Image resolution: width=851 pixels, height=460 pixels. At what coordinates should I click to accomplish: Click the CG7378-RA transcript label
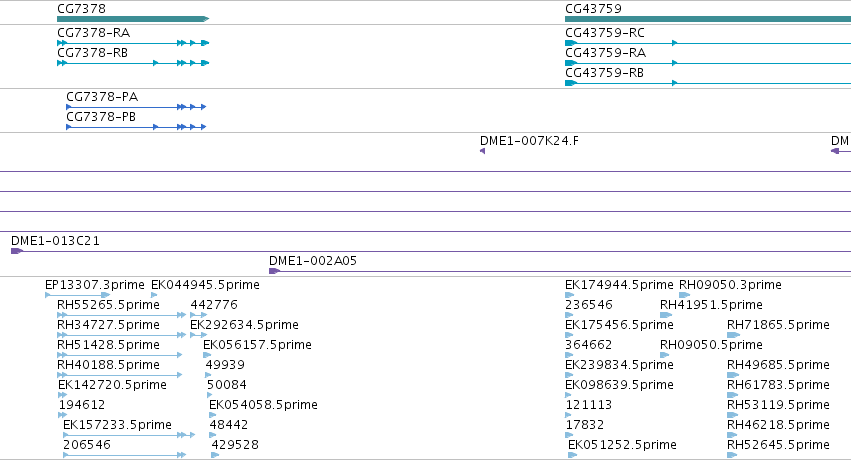93,33
